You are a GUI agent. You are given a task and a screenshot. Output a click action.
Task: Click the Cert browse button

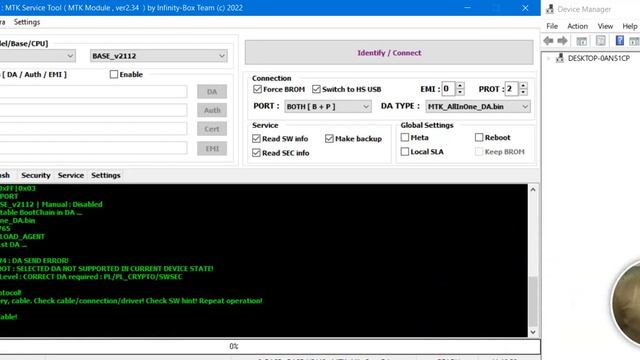(x=212, y=129)
